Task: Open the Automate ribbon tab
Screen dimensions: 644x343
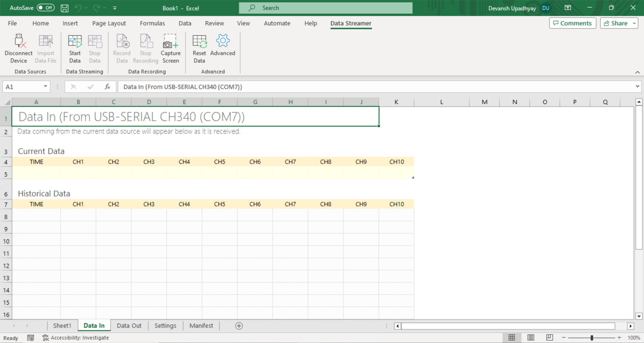Action: pyautogui.click(x=277, y=23)
